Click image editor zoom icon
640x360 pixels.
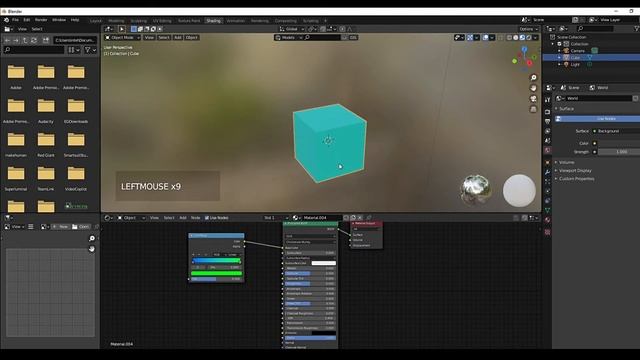pyautogui.click(x=92, y=238)
